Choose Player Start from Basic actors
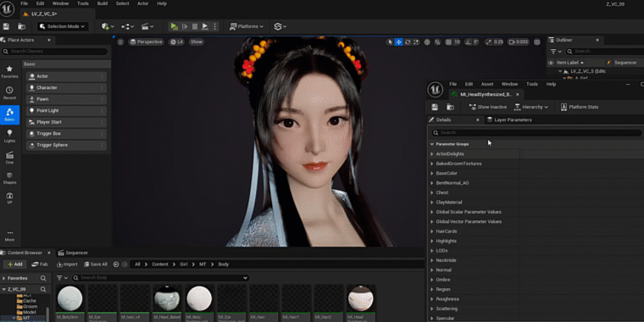 click(x=67, y=122)
